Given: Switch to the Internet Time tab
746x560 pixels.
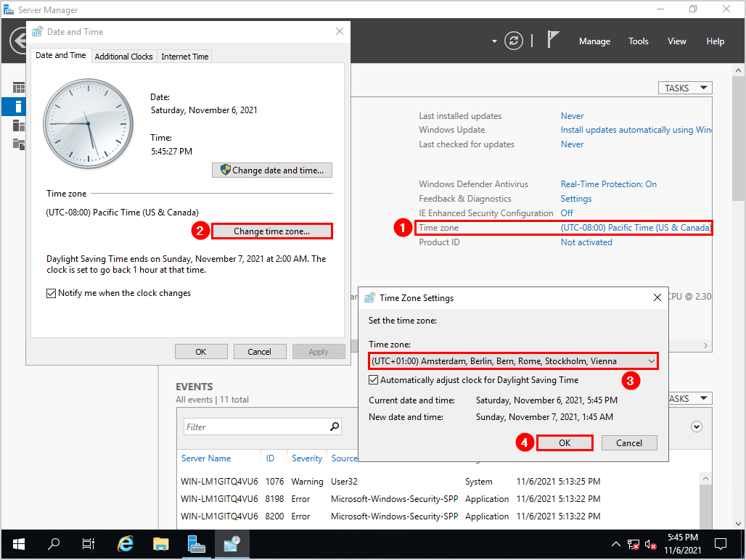Looking at the screenshot, I should tap(184, 56).
